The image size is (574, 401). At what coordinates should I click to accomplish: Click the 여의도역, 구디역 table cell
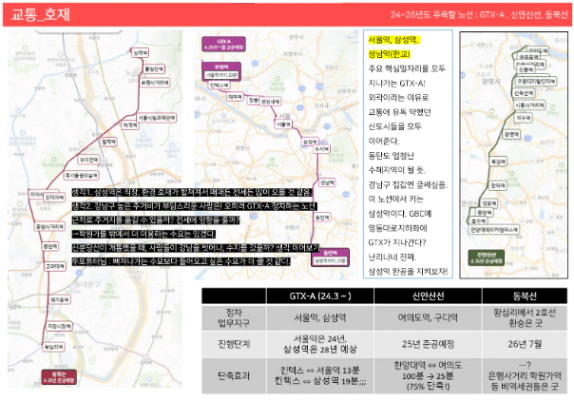[428, 318]
